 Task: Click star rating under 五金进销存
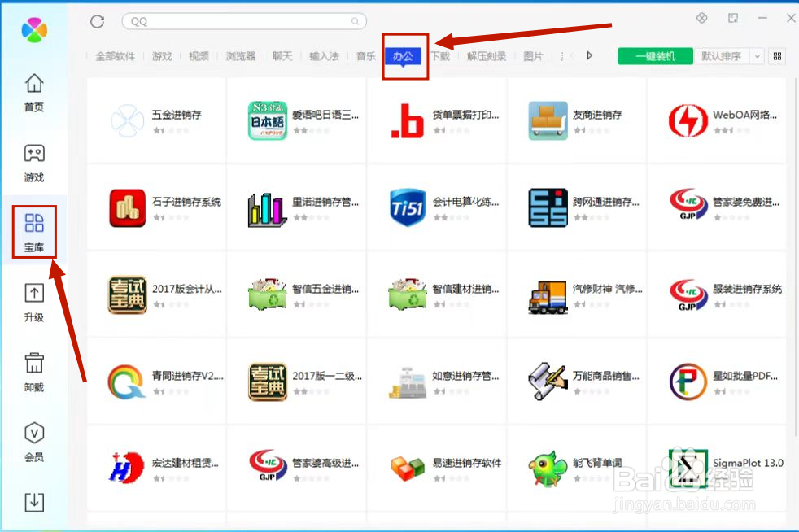tap(171, 130)
